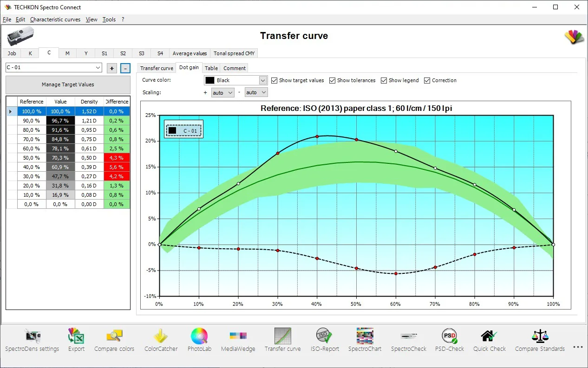Click the Export icon
Image resolution: width=588 pixels, height=368 pixels.
click(x=76, y=336)
